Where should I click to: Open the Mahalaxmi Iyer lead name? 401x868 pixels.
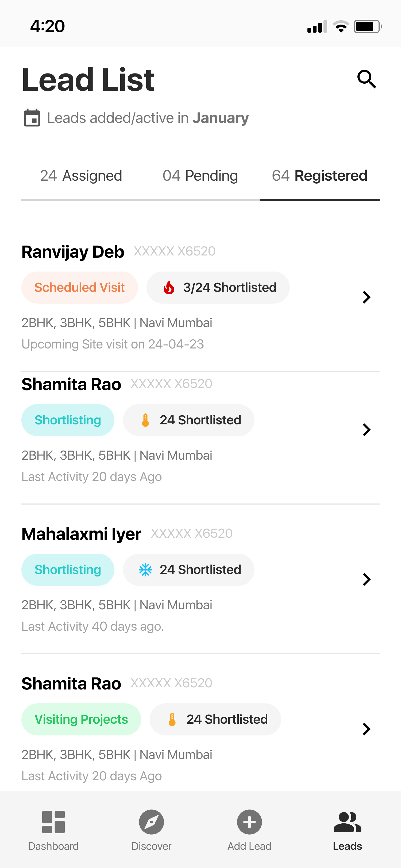(x=81, y=534)
